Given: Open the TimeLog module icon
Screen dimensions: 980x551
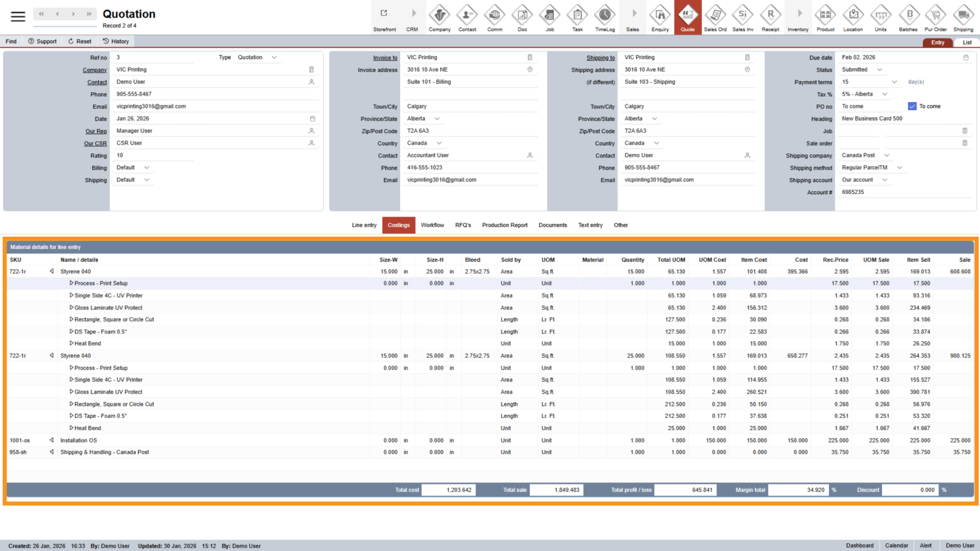Looking at the screenshot, I should pos(604,17).
